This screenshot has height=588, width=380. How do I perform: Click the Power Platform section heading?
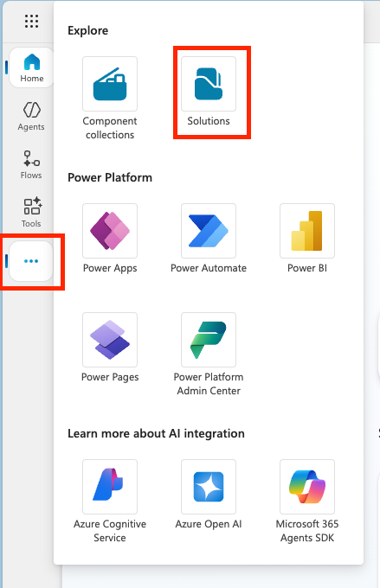click(x=110, y=177)
